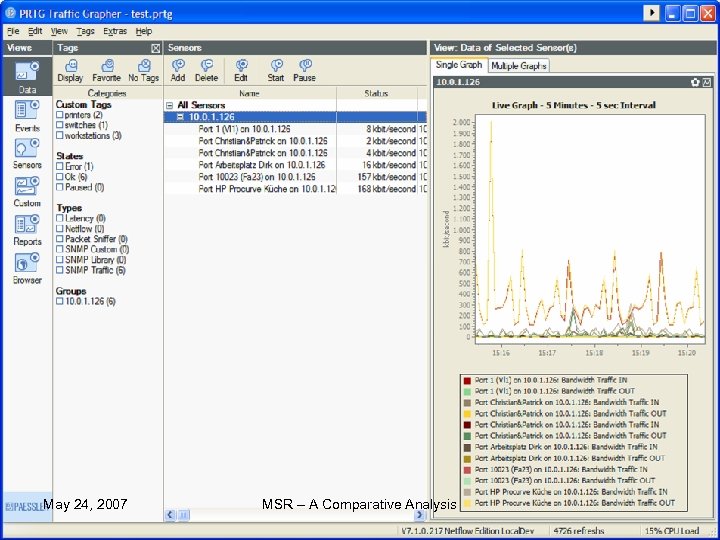Edit the selected sensor

click(x=241, y=71)
